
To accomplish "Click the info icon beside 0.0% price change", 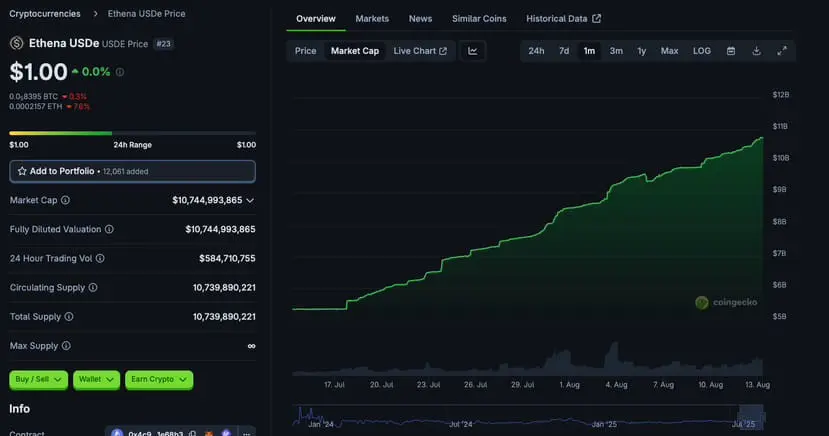I will coord(120,72).
